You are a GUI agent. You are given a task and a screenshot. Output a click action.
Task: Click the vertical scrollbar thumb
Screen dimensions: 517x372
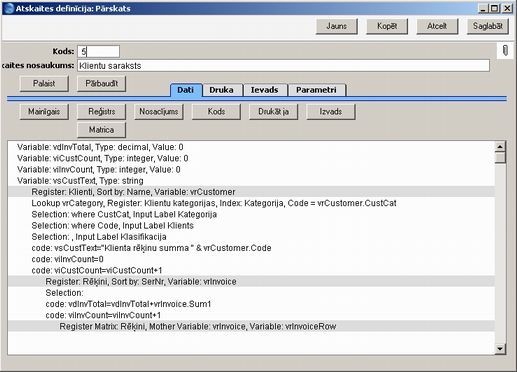[x=500, y=158]
